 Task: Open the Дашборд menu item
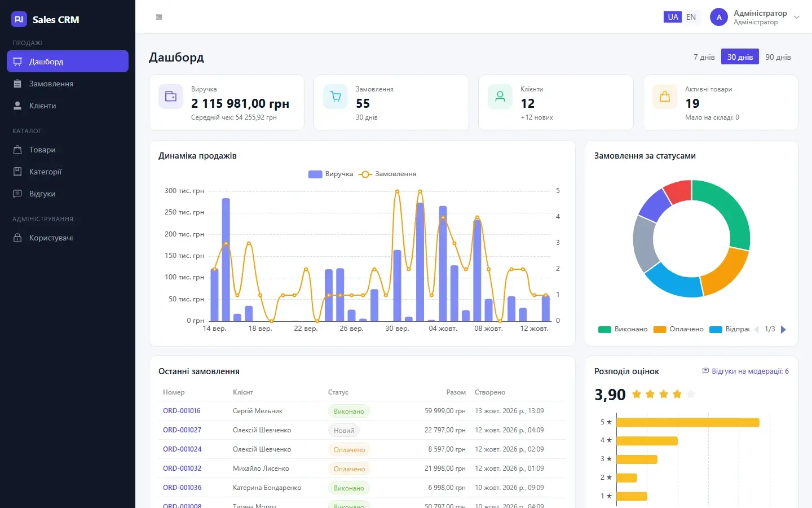click(68, 62)
